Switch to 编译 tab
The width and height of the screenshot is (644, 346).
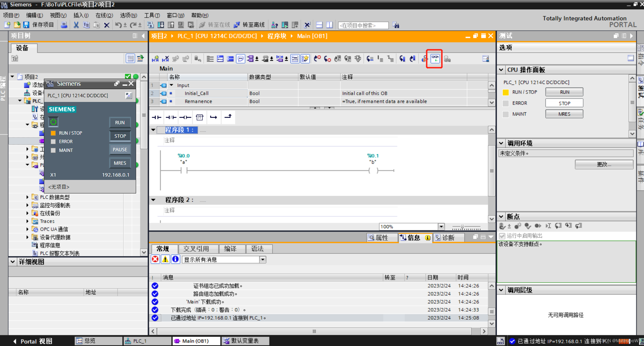[x=232, y=249]
